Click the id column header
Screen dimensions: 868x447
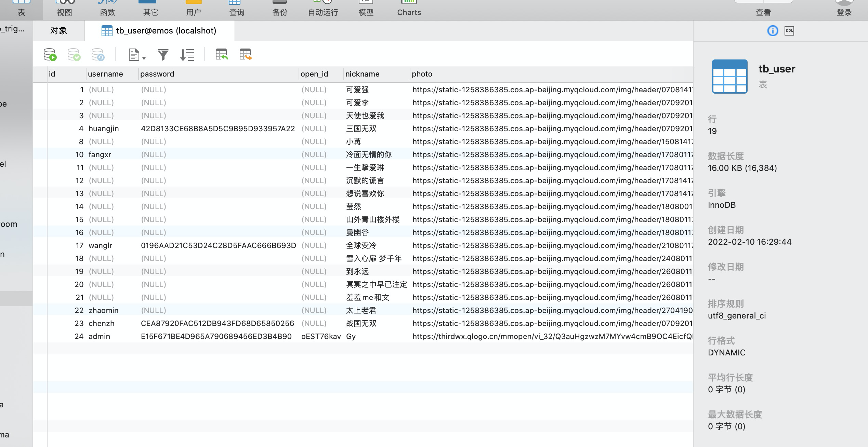[66, 74]
